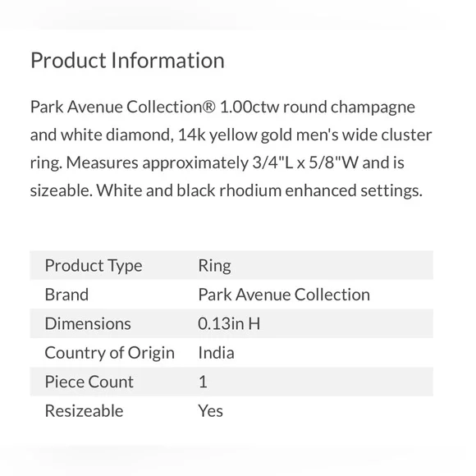Select the Product Type label
The height and width of the screenshot is (476, 476).
point(94,266)
